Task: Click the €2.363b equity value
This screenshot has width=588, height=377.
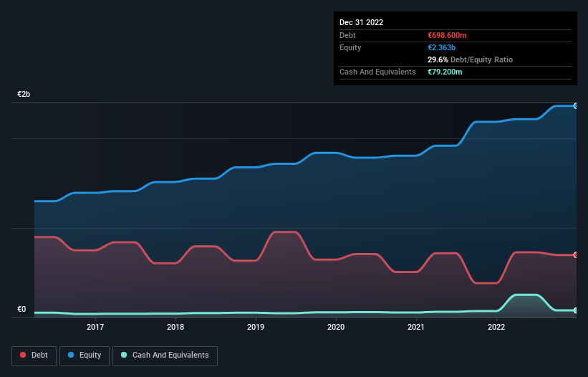Action: [441, 47]
